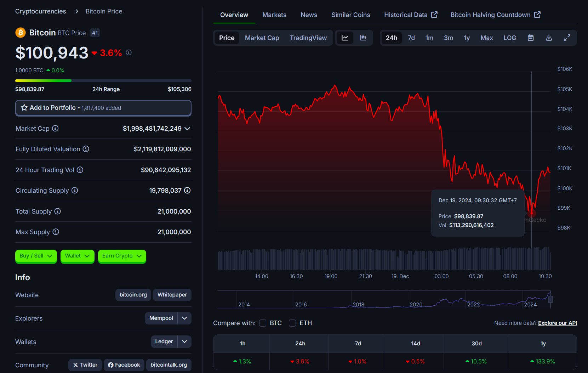This screenshot has height=373, width=588.
Task: Click the info icon beside 24 Hour Trading Vol
Action: point(80,170)
